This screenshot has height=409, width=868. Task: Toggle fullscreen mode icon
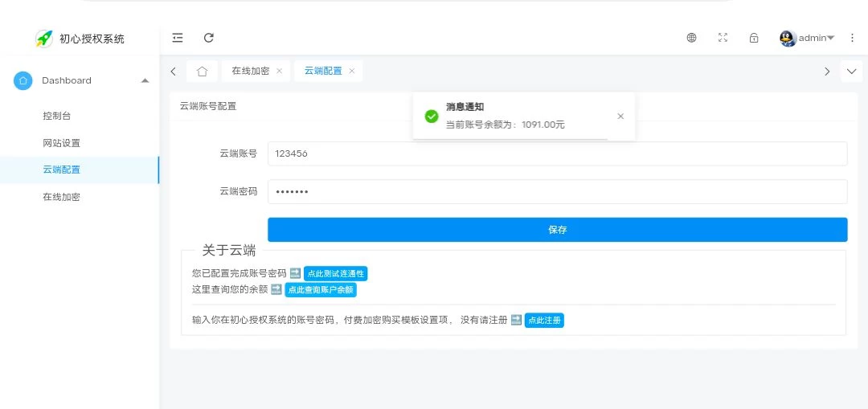point(723,38)
